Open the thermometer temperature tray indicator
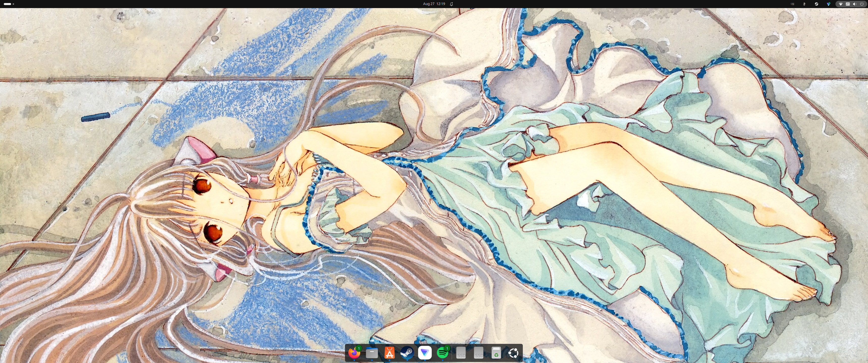Image resolution: width=868 pixels, height=363 pixels. [x=804, y=4]
